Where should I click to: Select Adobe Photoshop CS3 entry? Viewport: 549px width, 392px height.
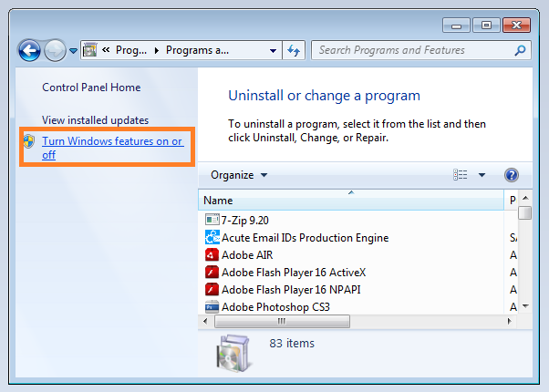pyautogui.click(x=275, y=307)
